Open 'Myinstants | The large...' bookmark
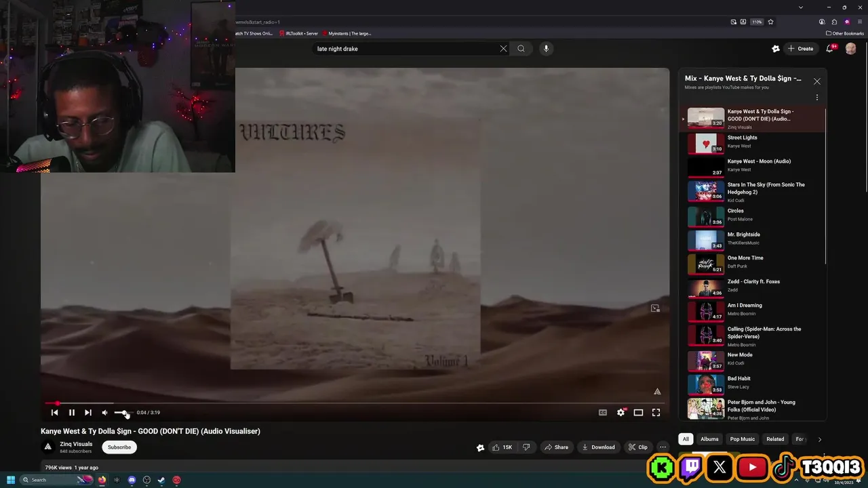This screenshot has height=488, width=868. click(347, 33)
